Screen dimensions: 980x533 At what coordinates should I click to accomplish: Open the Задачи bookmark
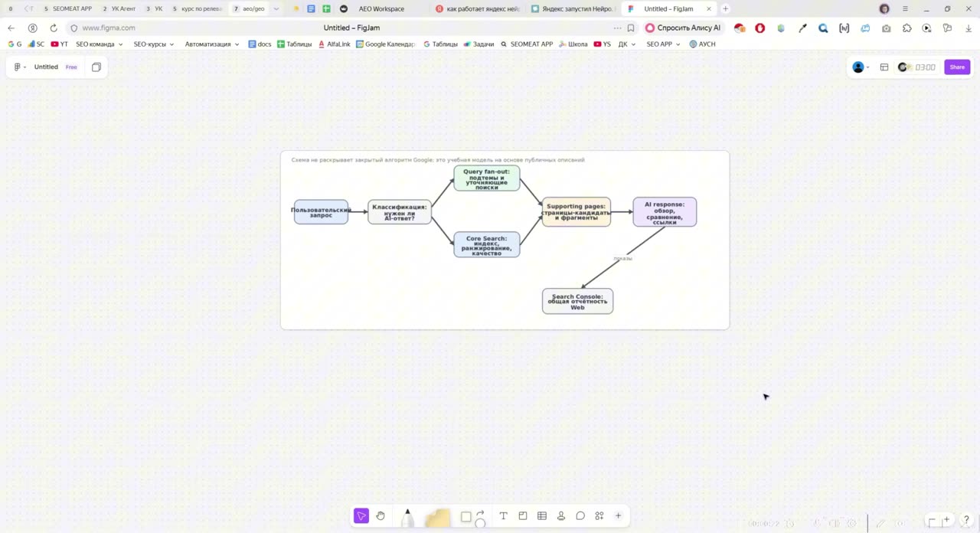(479, 44)
